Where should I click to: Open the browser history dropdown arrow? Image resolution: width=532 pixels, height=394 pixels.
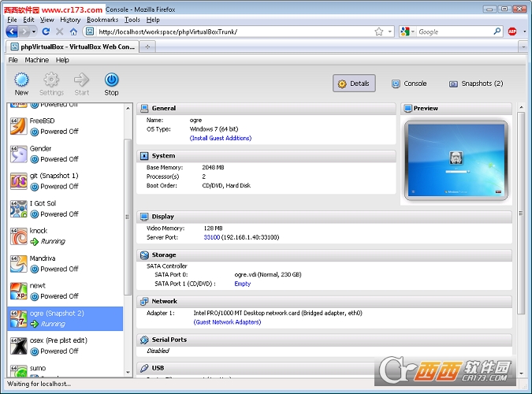(34, 32)
